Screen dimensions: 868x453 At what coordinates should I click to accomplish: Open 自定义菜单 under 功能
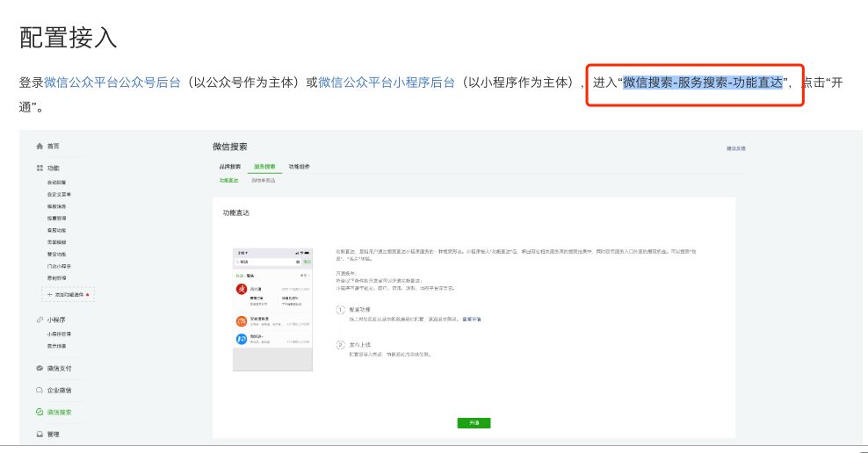tap(59, 194)
